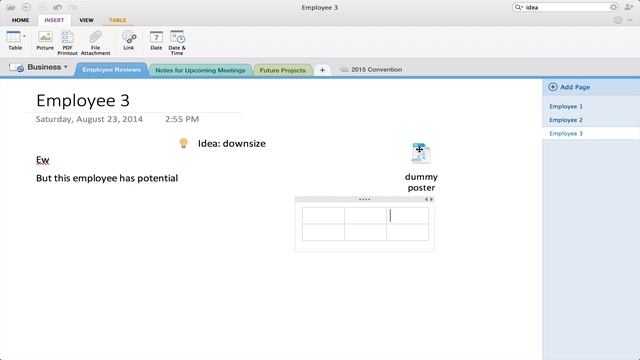Viewport: 640px width, 360px height.
Task: Open the TABLE ribbon tab
Action: 118,20
